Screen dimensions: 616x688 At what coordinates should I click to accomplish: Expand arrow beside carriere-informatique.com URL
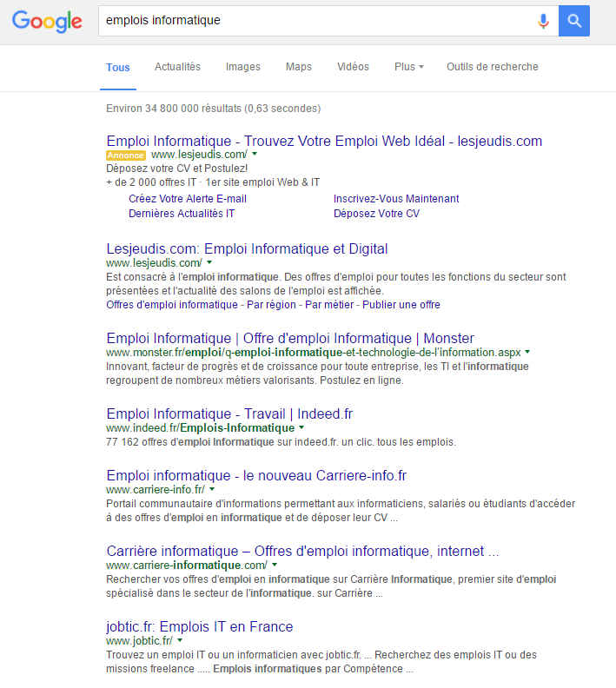[275, 565]
